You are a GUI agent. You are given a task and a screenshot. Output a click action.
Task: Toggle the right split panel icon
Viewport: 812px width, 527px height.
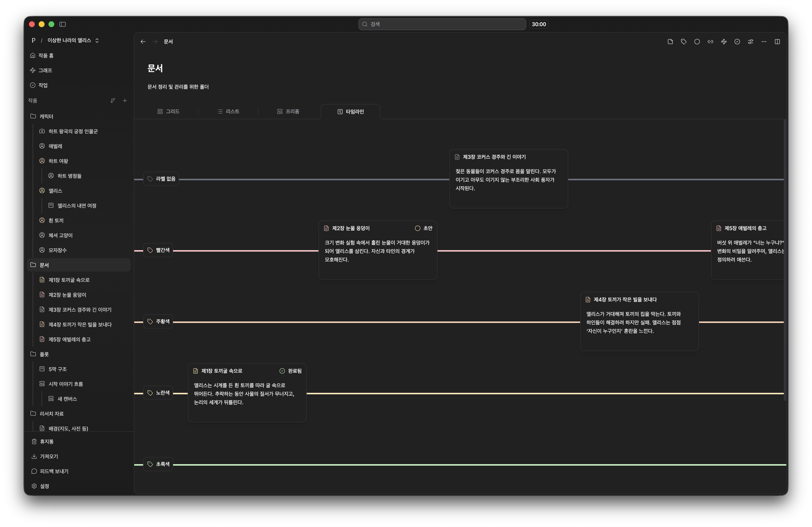click(777, 42)
